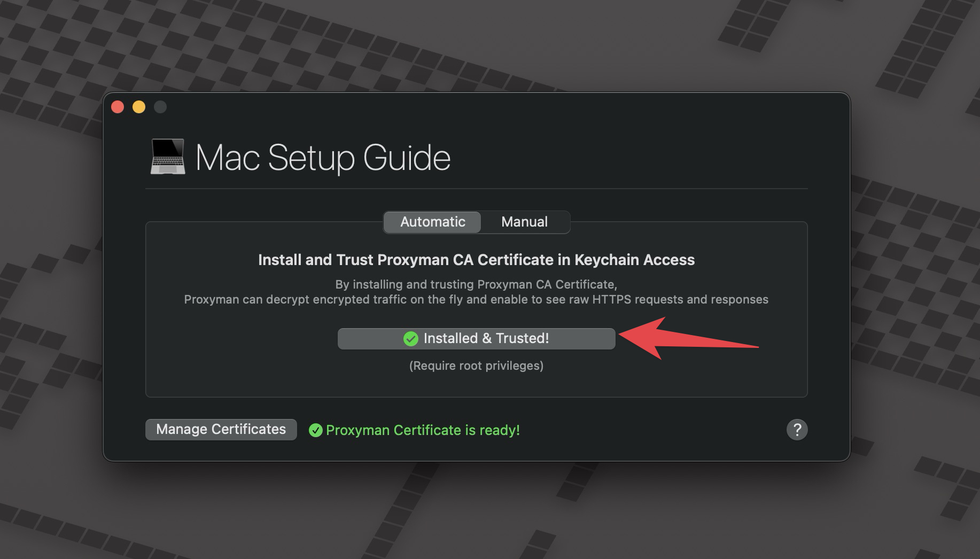
Task: Minimize the window using the yellow button
Action: coord(139,107)
